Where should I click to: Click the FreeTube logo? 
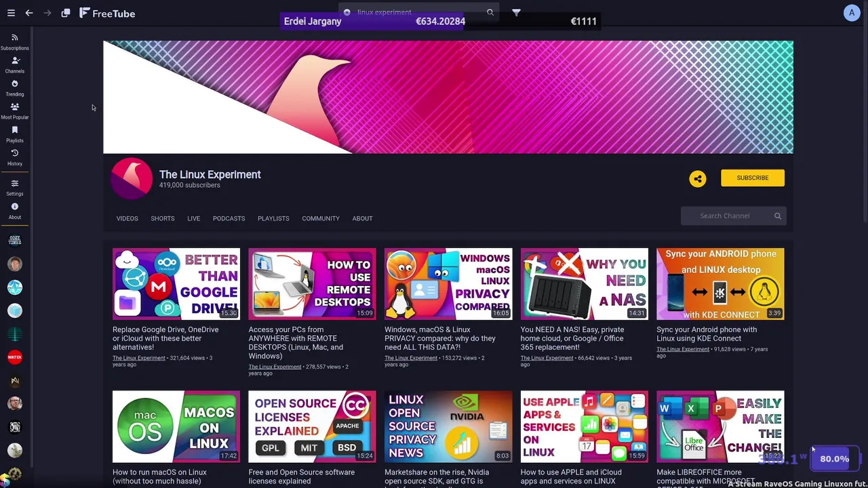click(107, 13)
